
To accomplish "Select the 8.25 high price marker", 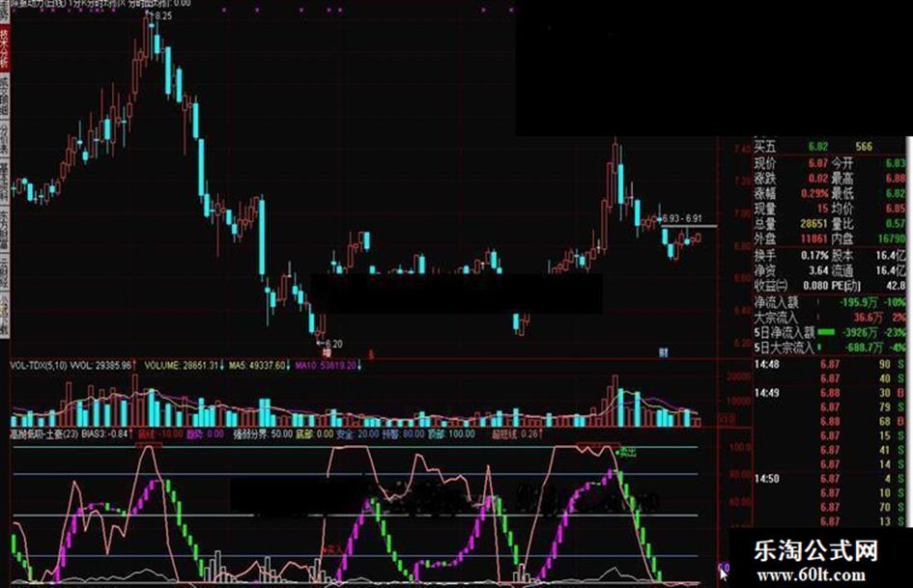I will point(163,16).
